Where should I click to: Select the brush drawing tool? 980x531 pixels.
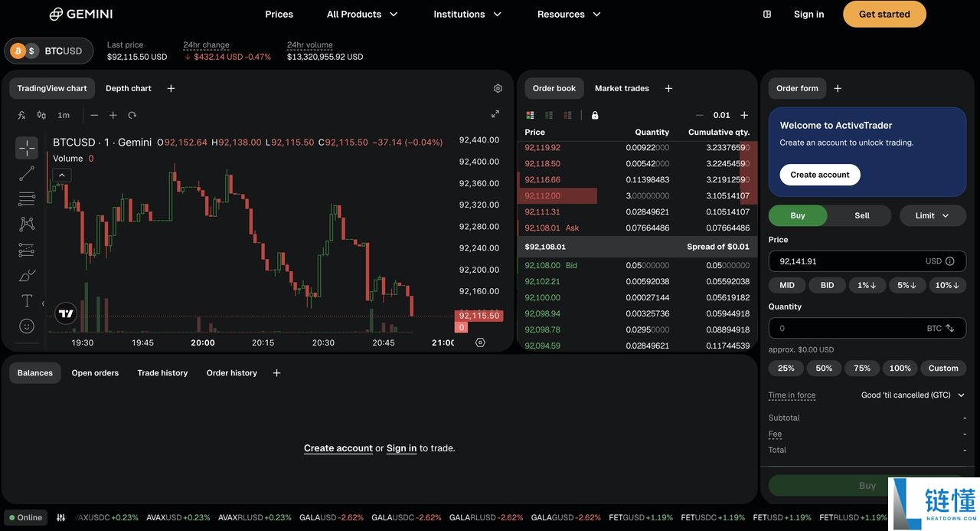click(27, 275)
